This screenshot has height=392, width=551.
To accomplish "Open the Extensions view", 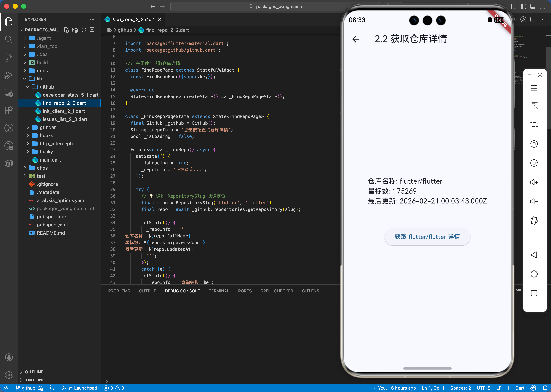I will [9, 111].
